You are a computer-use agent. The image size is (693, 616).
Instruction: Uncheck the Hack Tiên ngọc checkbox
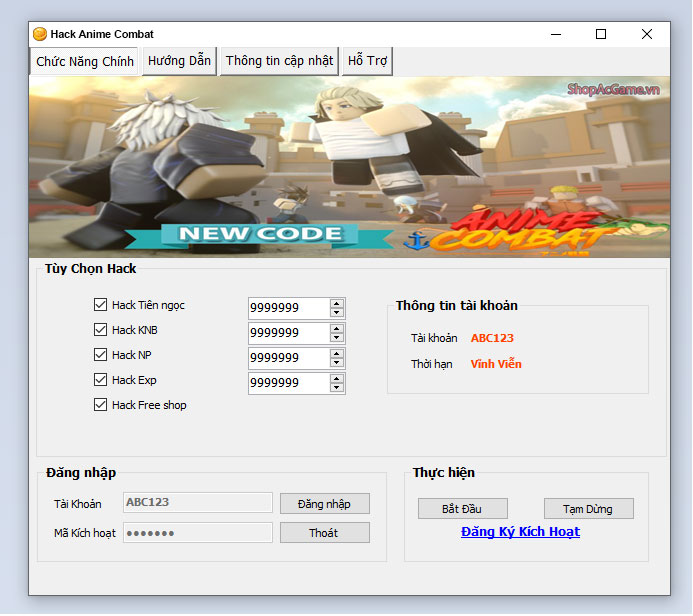click(x=100, y=304)
